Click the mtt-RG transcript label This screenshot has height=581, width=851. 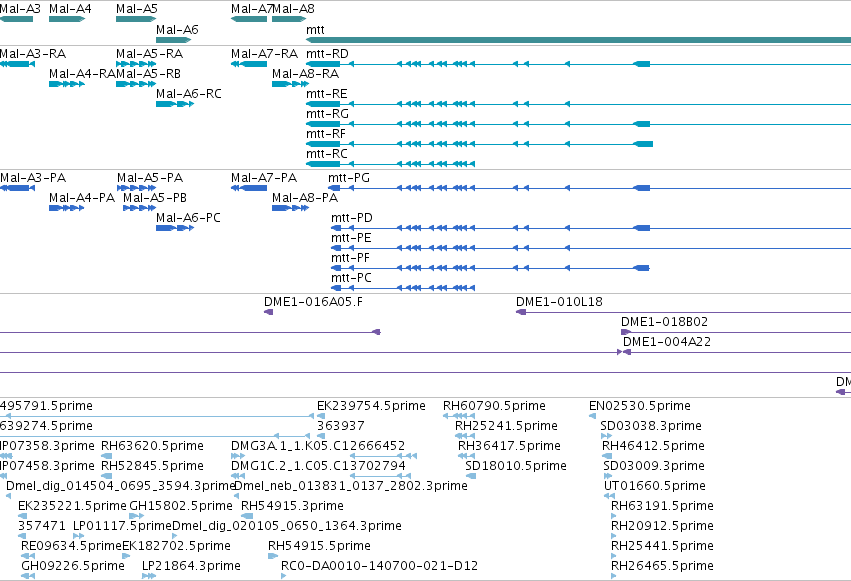(x=327, y=114)
